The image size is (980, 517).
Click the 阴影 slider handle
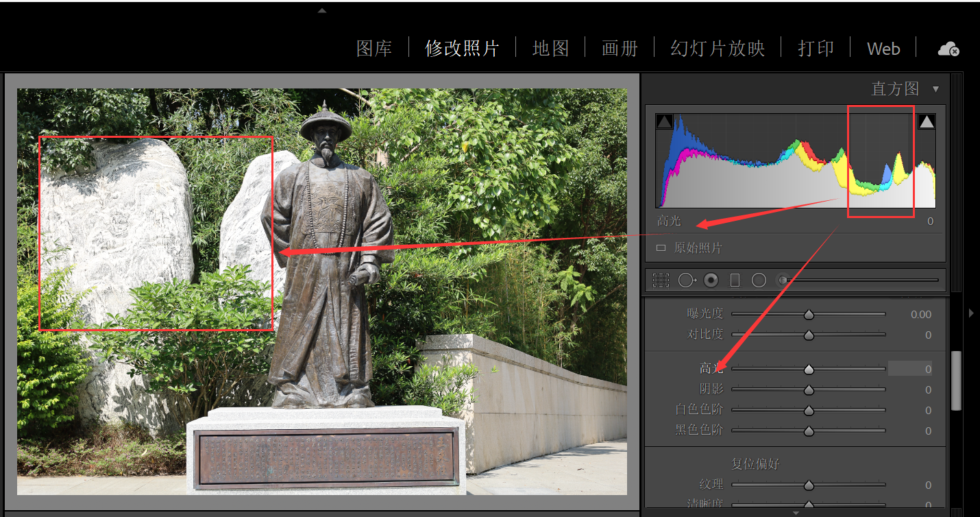pos(809,390)
